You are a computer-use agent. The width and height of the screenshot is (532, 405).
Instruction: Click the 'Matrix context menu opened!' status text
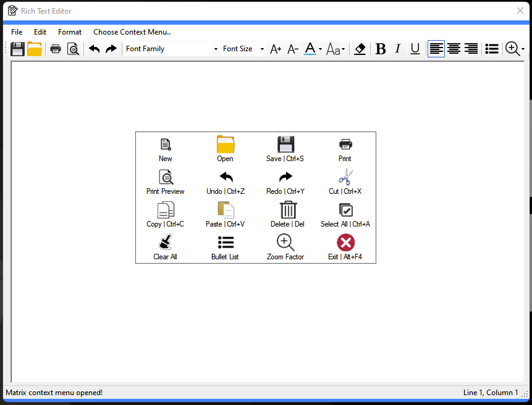[x=54, y=393]
